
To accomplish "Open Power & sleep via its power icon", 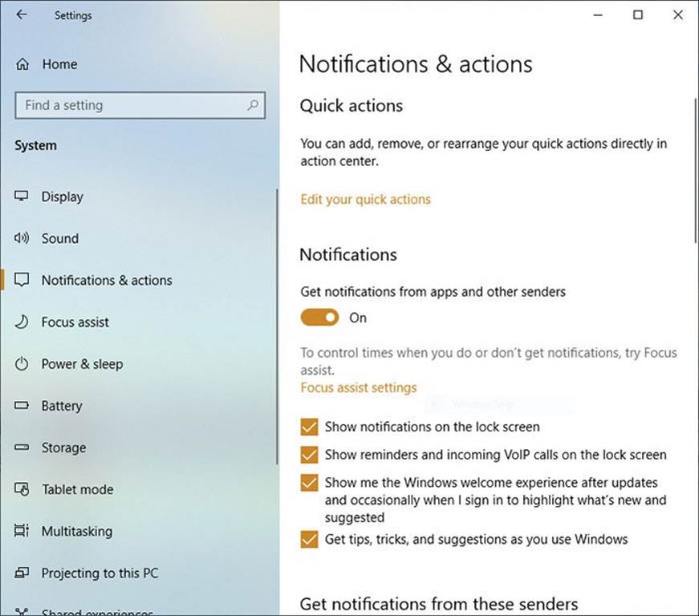I will tap(22, 364).
